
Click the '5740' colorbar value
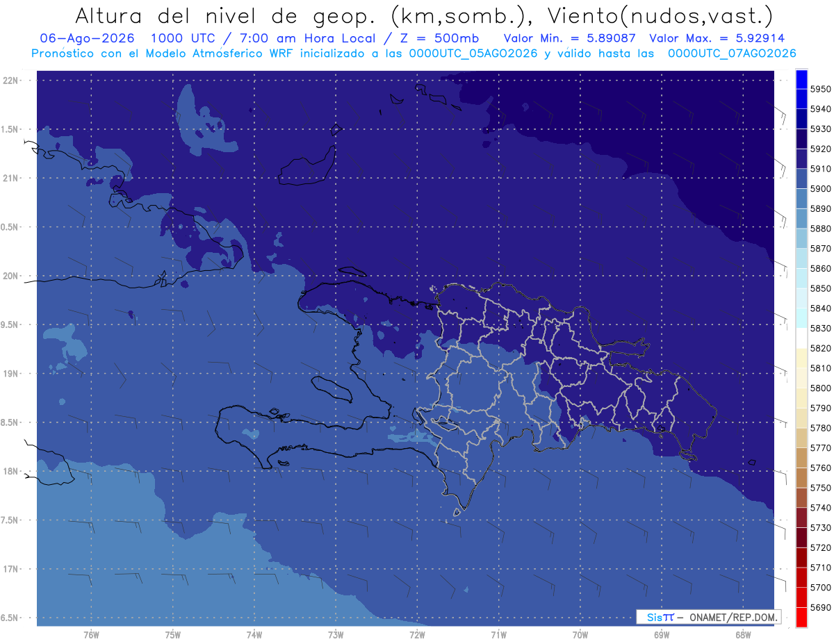(820, 508)
